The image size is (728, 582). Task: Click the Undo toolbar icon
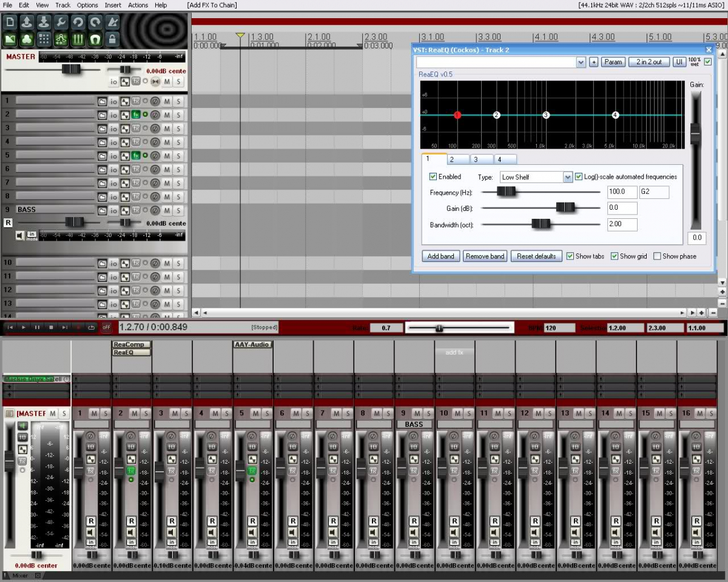78,22
